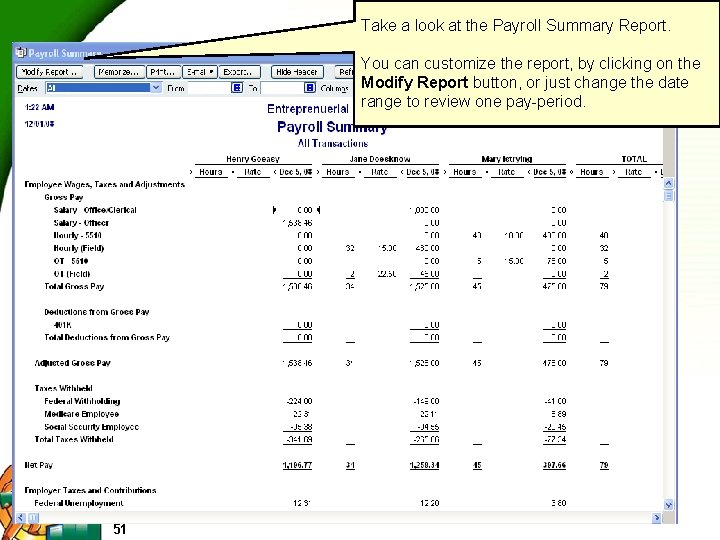Click the Hide Header button

pos(297,72)
